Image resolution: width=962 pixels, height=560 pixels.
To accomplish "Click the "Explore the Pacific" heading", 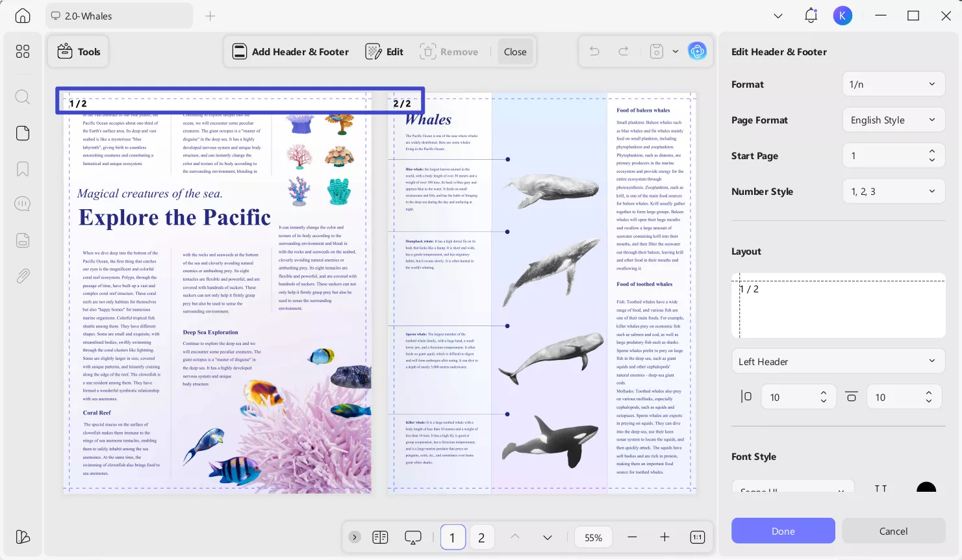I will coord(174,217).
